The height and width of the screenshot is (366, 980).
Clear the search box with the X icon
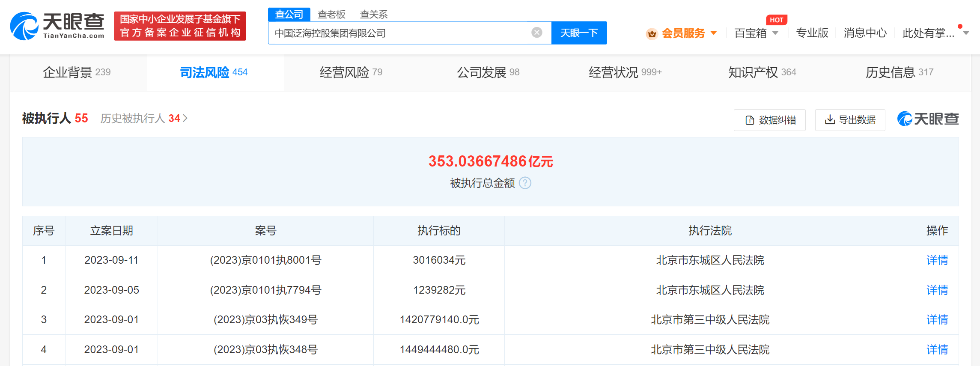pyautogui.click(x=537, y=33)
